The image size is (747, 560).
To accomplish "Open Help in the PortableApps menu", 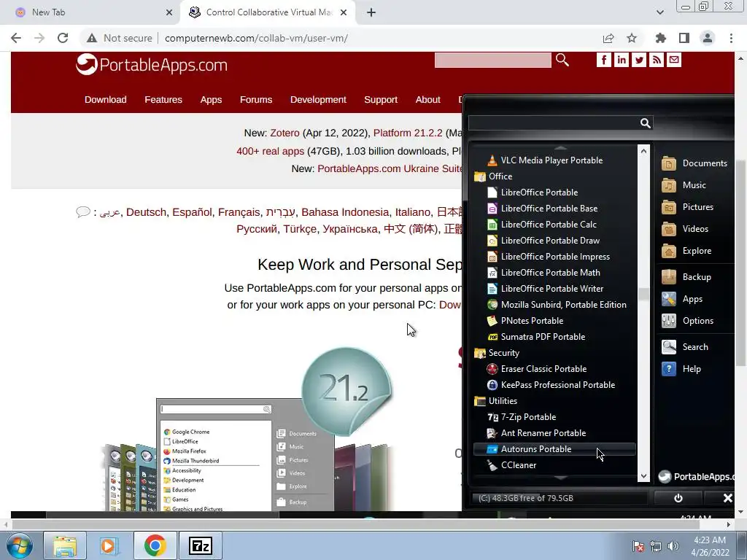I will [681, 369].
